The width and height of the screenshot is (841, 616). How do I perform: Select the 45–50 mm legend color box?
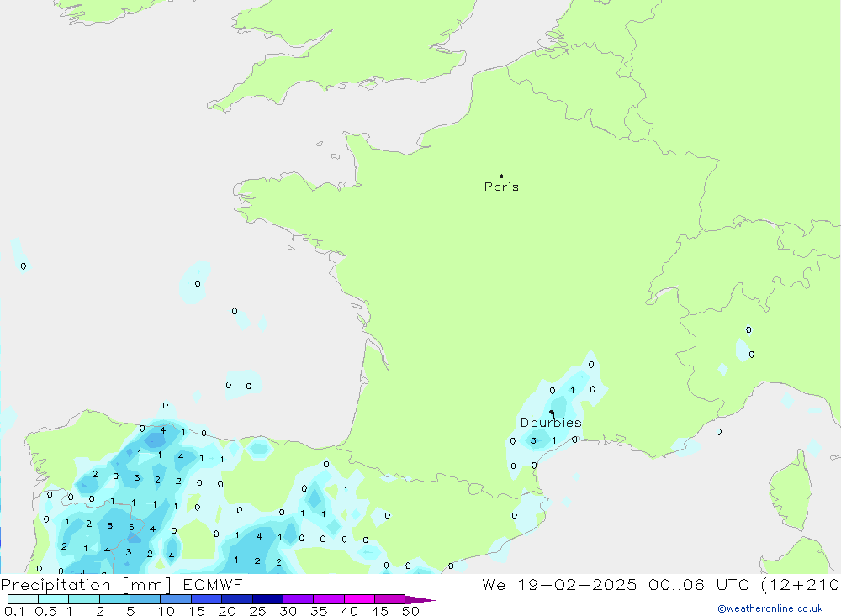coord(390,599)
